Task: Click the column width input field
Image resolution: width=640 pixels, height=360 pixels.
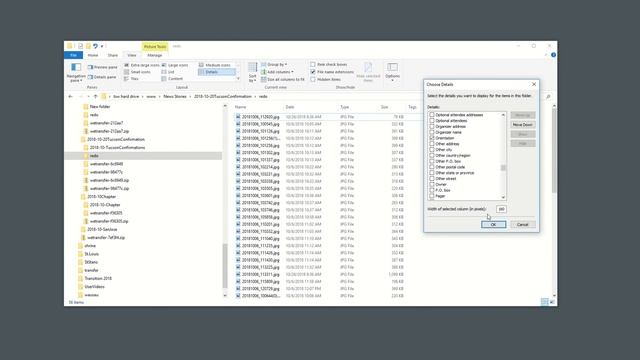Action: (x=501, y=209)
